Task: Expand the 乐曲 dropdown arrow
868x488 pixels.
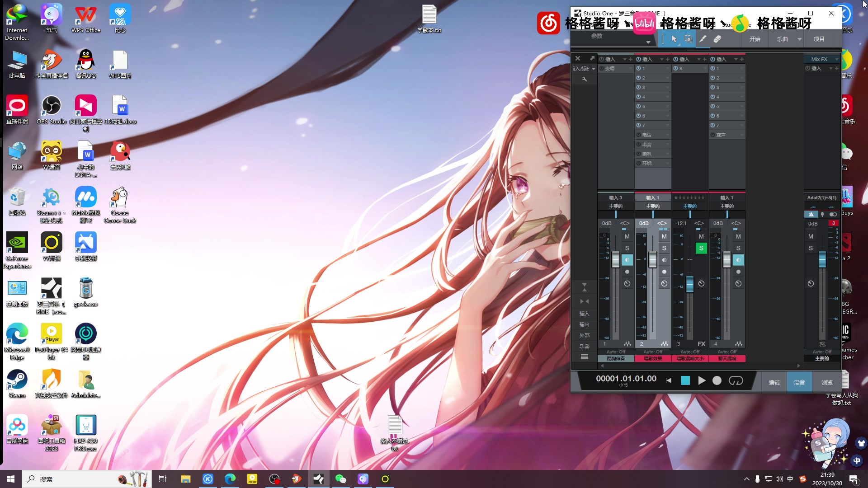Action: pyautogui.click(x=799, y=39)
